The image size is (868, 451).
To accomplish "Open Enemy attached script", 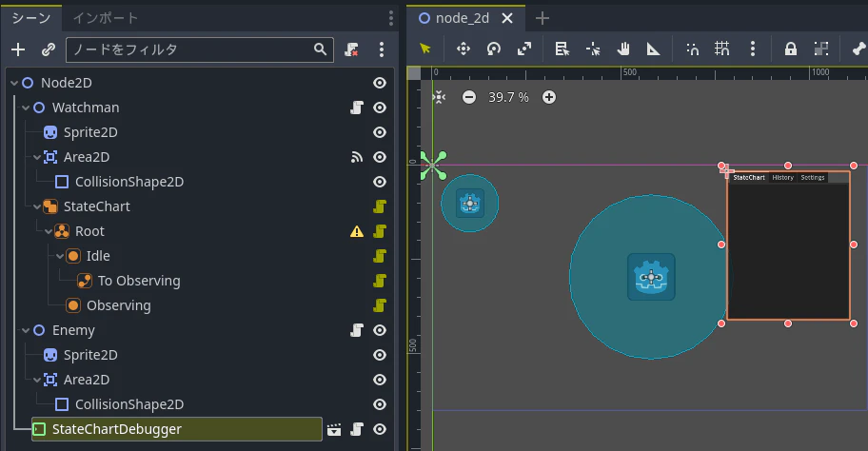I will pos(357,330).
